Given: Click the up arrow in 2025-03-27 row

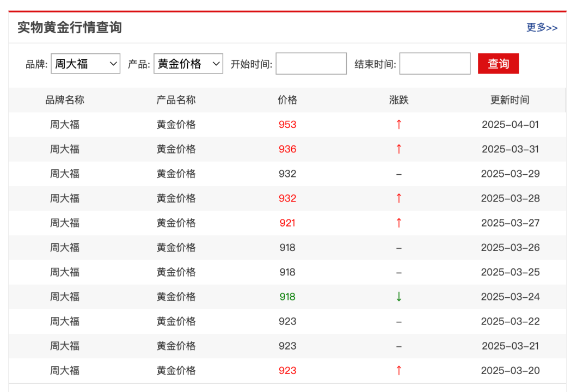Looking at the screenshot, I should coord(398,223).
